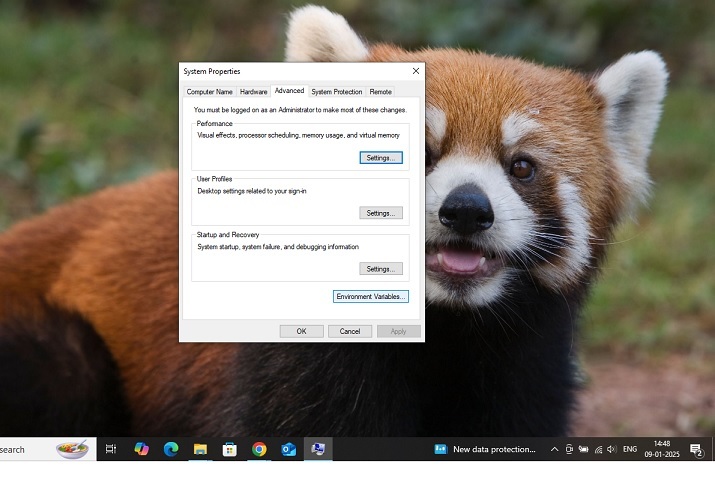Image resolution: width=715 pixels, height=478 pixels.
Task: Launch Copilot from the taskbar
Action: [141, 449]
